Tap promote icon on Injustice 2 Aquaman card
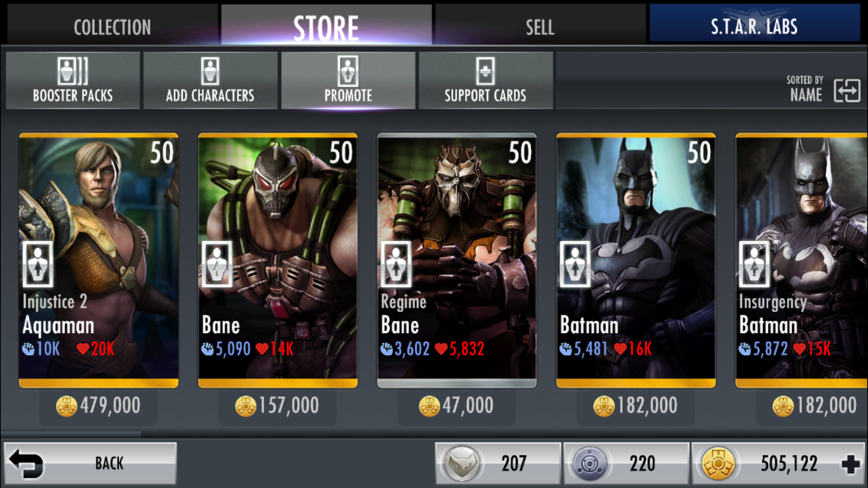This screenshot has width=868, height=488. 38,264
